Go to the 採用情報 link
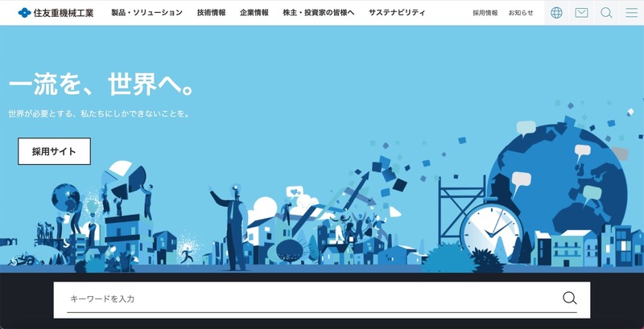 point(485,13)
